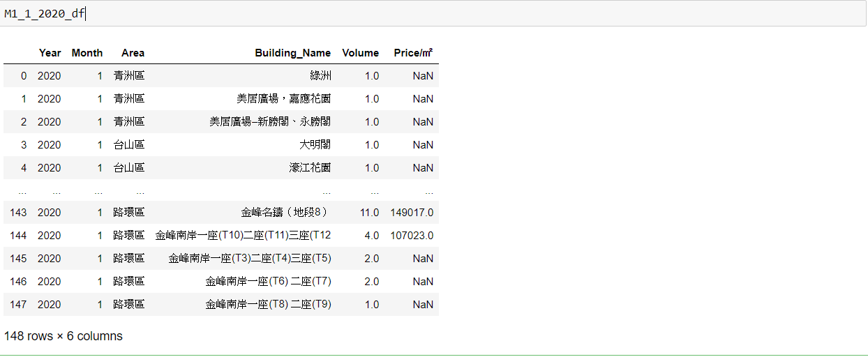Click the NaN price in row 0
Viewport: 868px width, 357px height.
pos(423,76)
